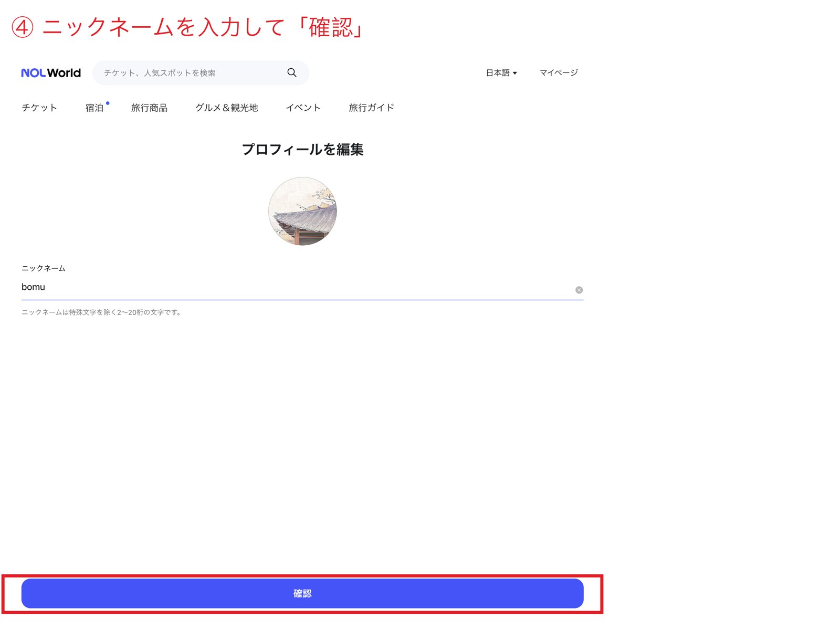Open the イベント menu item

[x=303, y=108]
